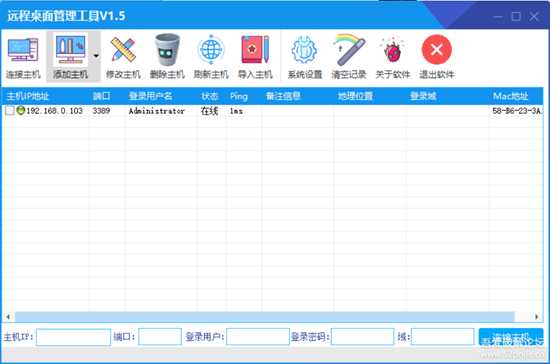Open the 导入主机 import host icon
The height and width of the screenshot is (364, 550).
click(255, 49)
